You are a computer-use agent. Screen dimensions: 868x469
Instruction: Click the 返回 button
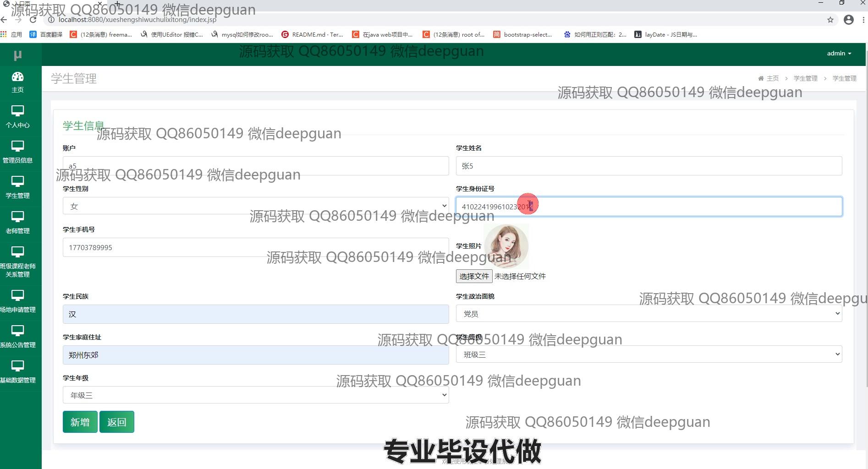[116, 422]
